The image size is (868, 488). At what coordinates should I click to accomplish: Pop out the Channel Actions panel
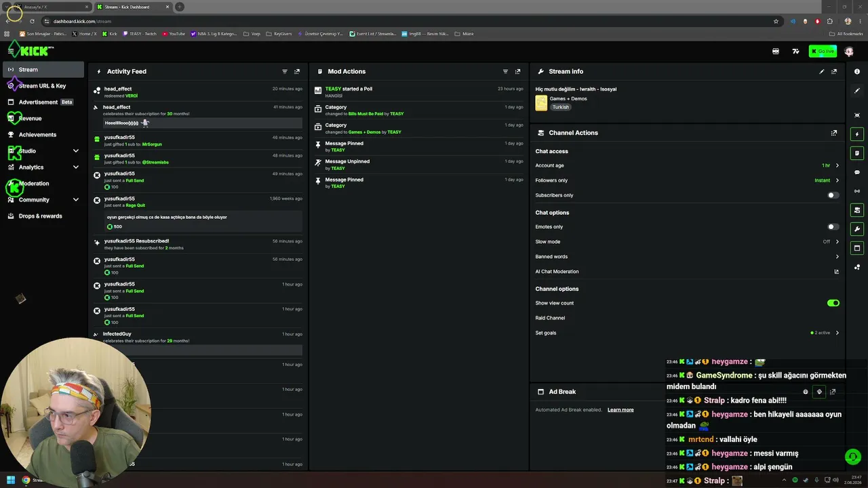click(x=834, y=133)
